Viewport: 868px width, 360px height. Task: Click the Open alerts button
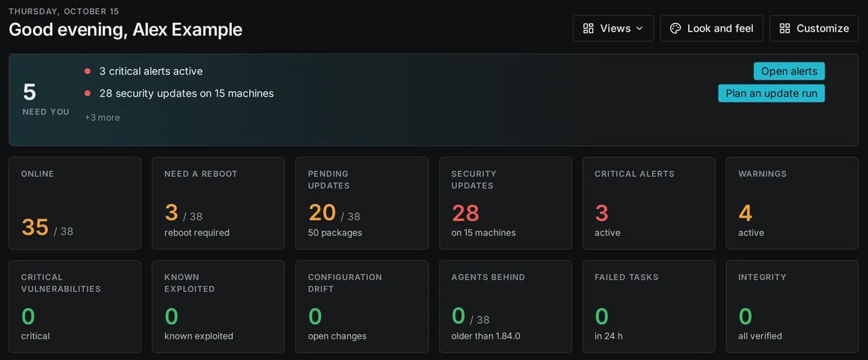click(789, 71)
